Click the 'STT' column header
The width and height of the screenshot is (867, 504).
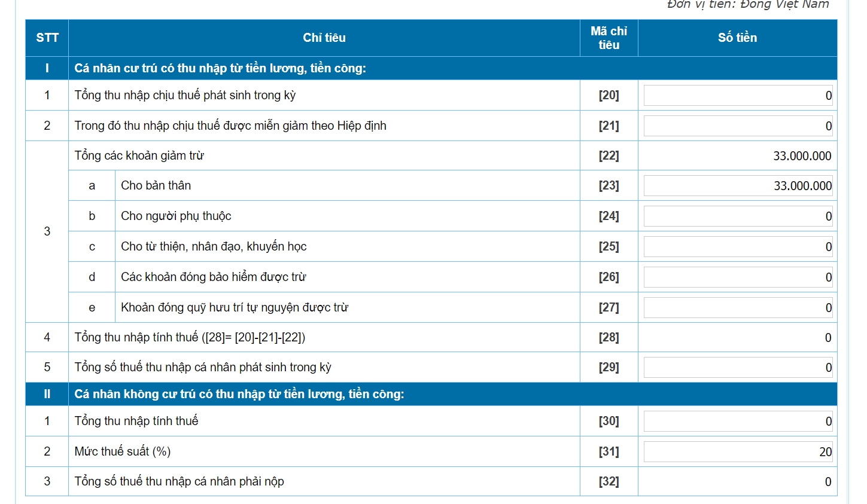(x=47, y=38)
